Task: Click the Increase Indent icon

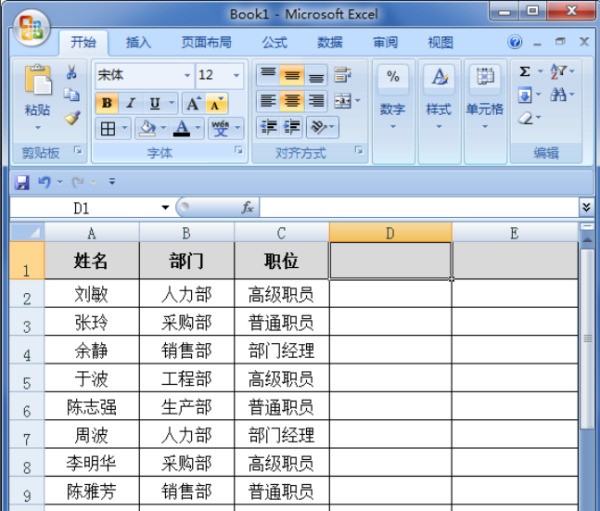Action: coord(290,127)
